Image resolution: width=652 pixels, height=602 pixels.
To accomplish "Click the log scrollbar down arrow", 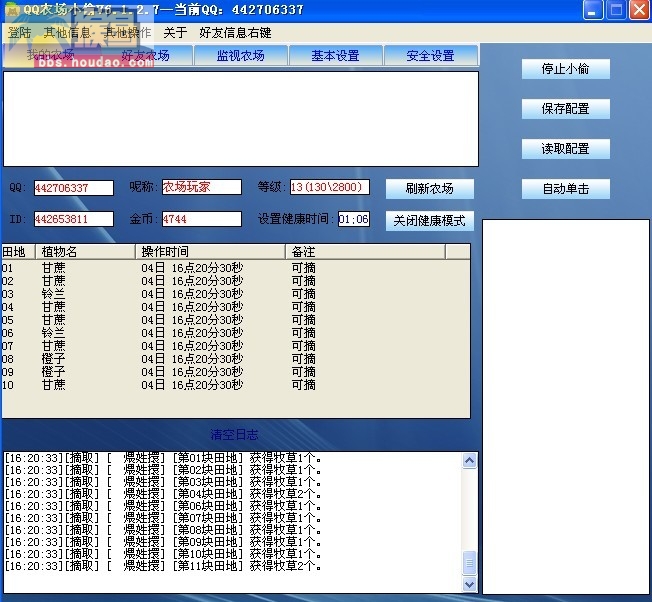I will pyautogui.click(x=469, y=584).
